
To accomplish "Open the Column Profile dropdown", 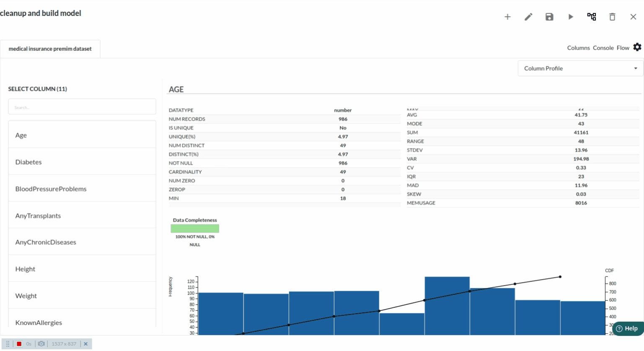I will pos(580,68).
